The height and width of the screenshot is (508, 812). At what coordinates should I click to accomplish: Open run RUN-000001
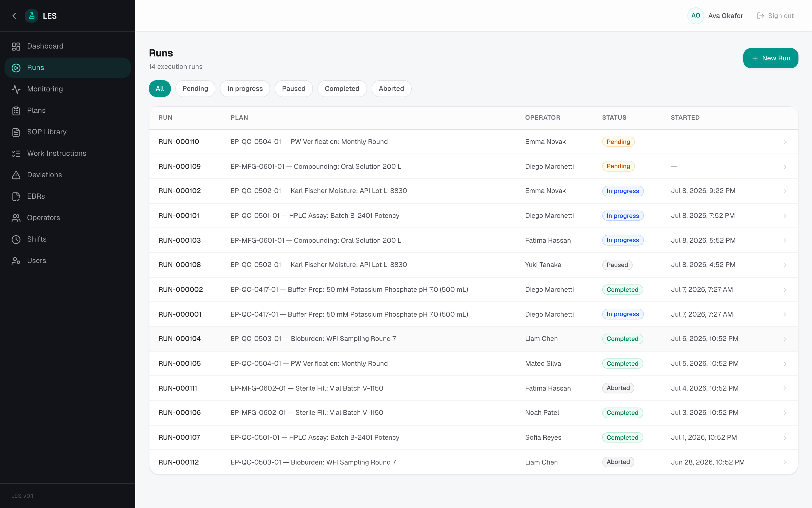[473, 314]
